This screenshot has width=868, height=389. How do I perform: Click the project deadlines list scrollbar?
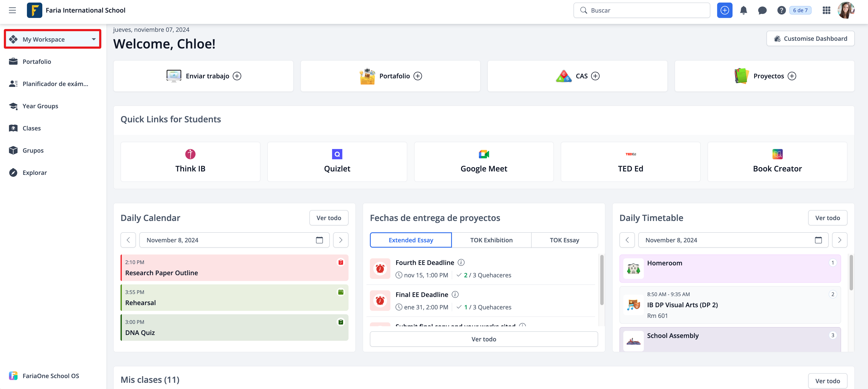[x=602, y=279]
